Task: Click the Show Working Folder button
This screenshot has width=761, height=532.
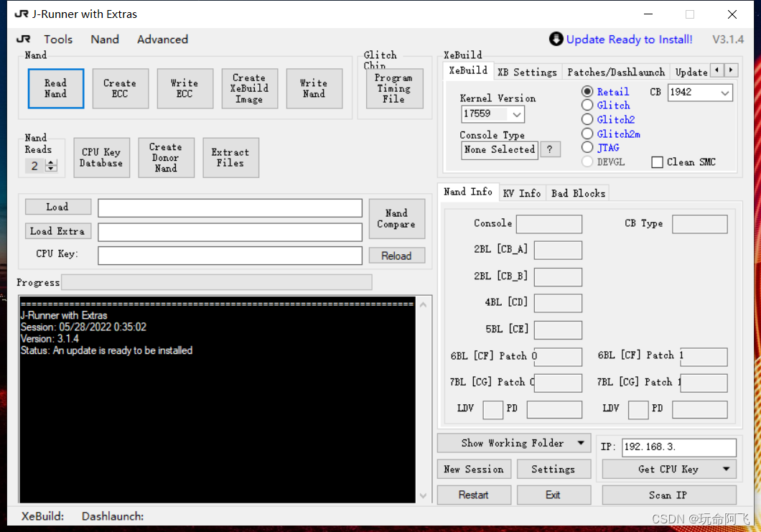Action: pos(513,443)
